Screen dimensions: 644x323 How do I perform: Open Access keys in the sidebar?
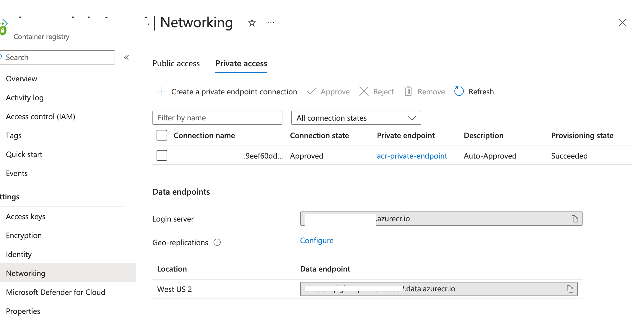click(x=25, y=216)
